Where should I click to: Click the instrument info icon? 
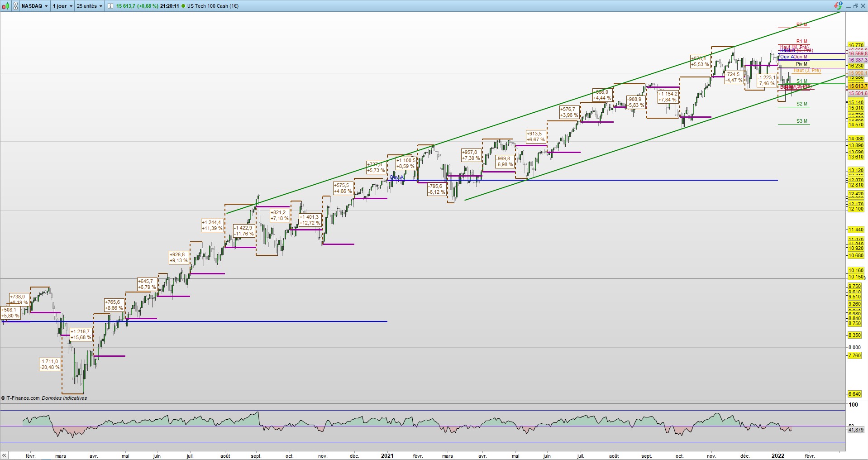pos(110,6)
